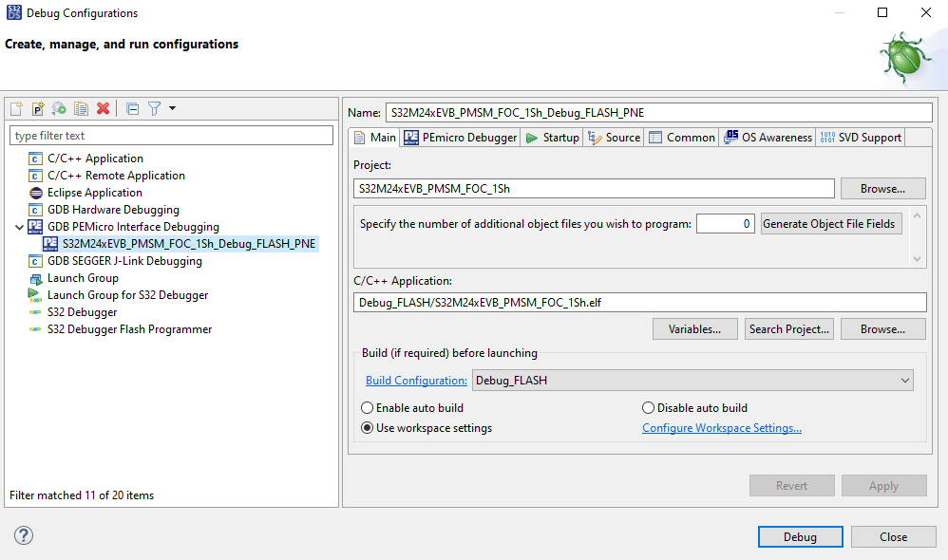
Task: Open the filter launch configurations icon
Action: [154, 108]
